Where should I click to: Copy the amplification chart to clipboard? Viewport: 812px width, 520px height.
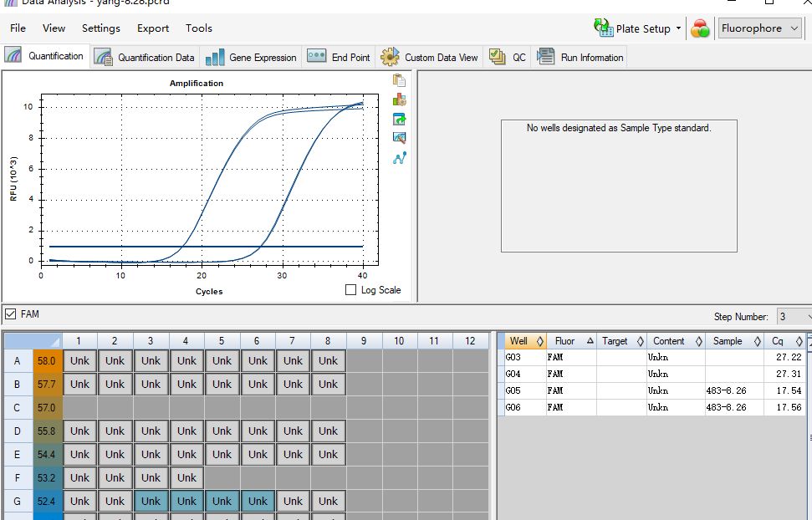(x=399, y=80)
